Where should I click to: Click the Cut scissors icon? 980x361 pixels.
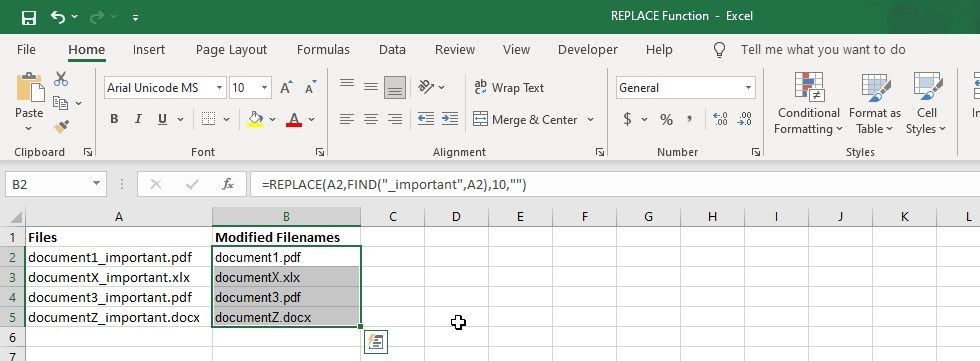pyautogui.click(x=61, y=79)
